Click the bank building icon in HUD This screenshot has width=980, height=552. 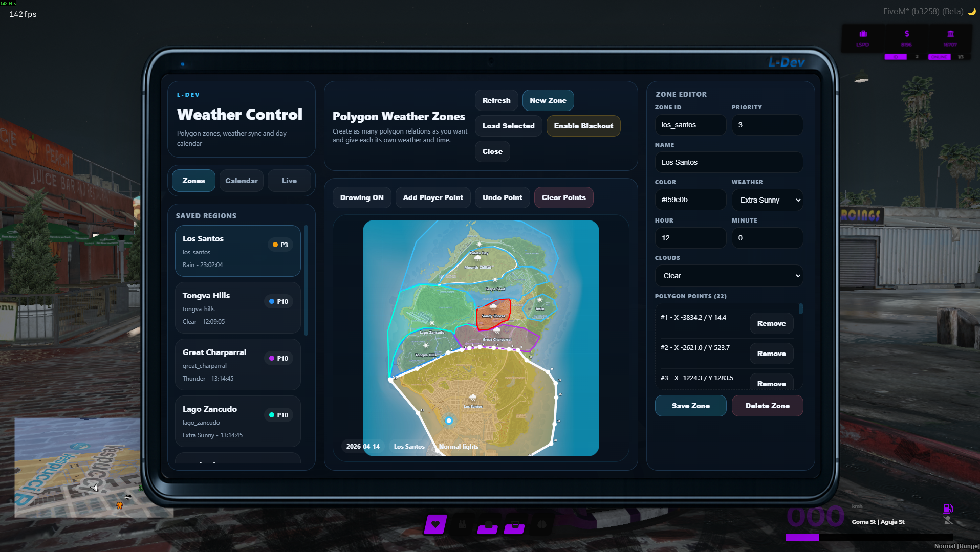click(x=950, y=34)
